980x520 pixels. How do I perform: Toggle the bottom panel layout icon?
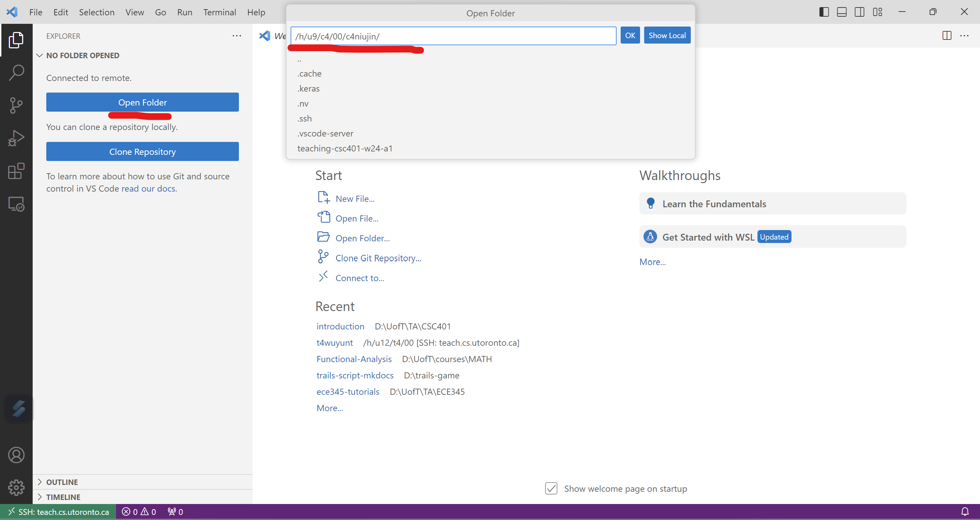(x=842, y=12)
